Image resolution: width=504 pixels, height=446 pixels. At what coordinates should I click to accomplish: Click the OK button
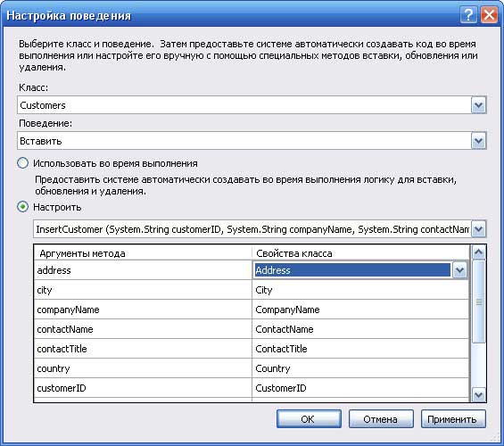click(x=309, y=419)
